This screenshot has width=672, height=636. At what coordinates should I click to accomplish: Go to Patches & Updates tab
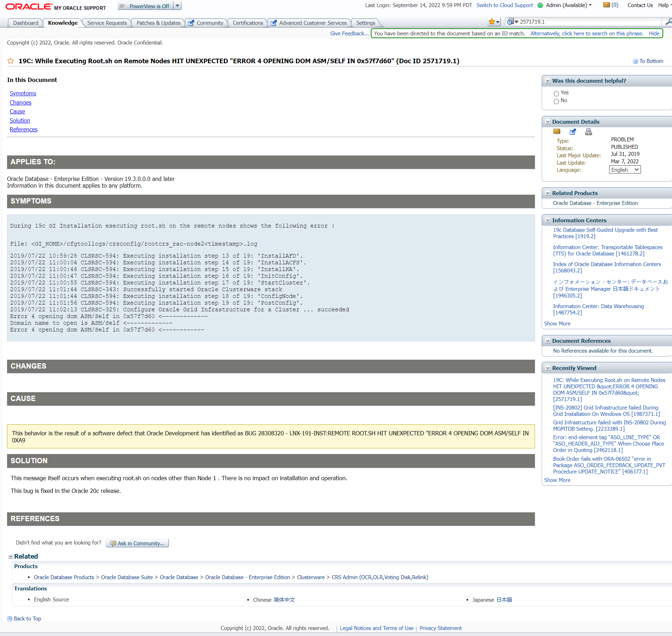pos(159,23)
